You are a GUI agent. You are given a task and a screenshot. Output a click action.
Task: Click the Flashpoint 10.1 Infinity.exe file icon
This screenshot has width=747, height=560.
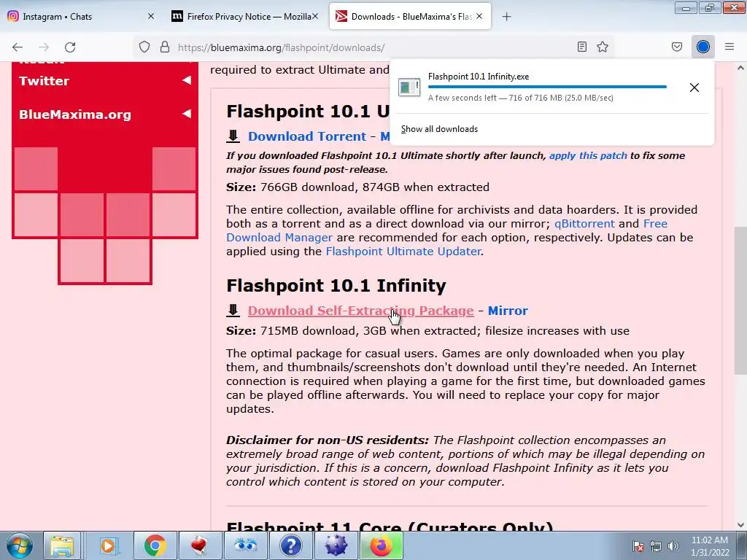point(409,87)
